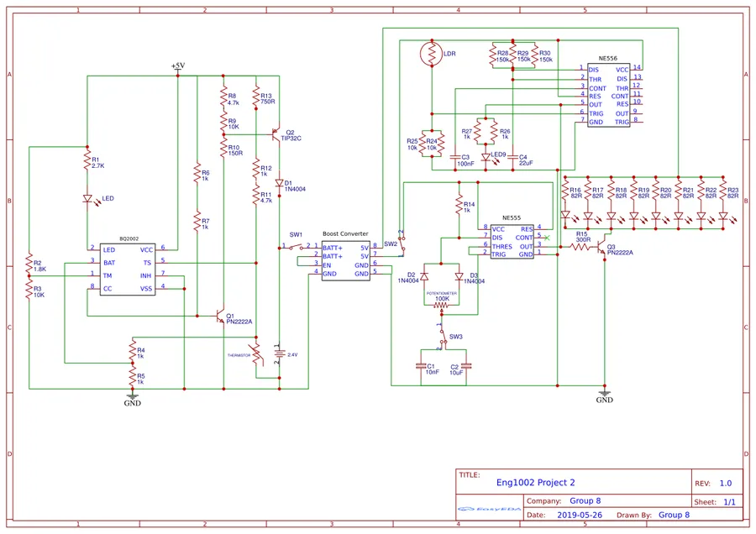Select resistor R3 10K symbol
Viewport: 756px width, 534px height.
pos(29,290)
